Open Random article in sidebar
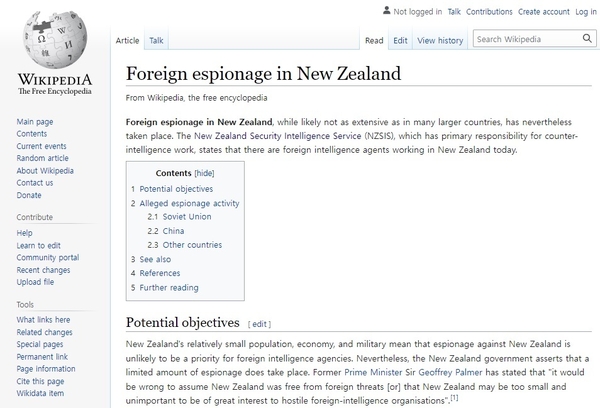The image size is (600, 408). 43,158
